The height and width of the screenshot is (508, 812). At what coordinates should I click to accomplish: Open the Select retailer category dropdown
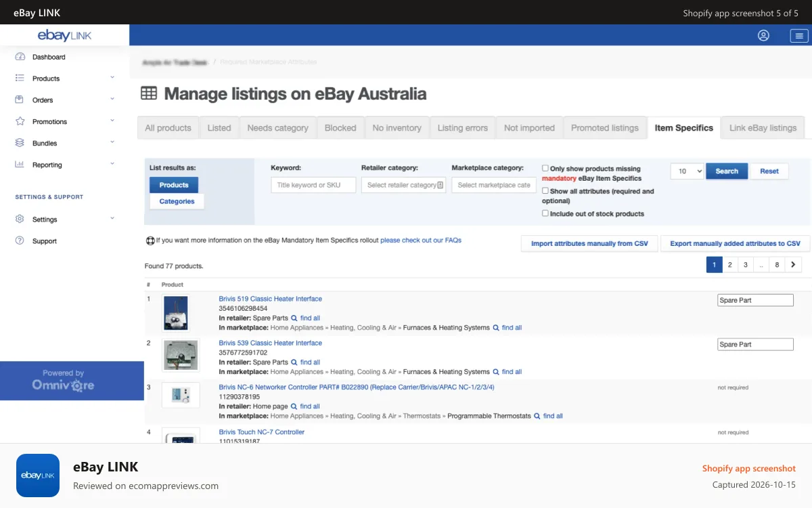click(x=403, y=185)
